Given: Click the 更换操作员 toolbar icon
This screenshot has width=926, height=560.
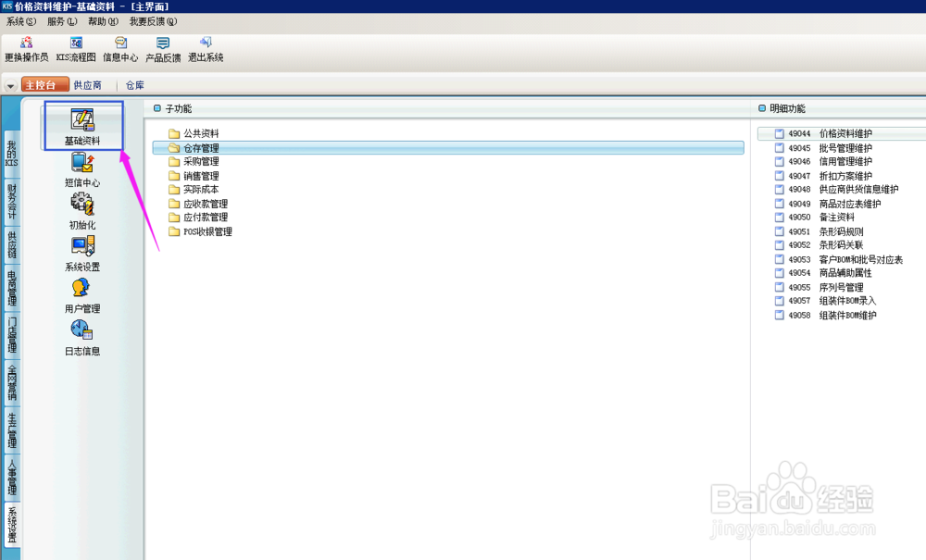Looking at the screenshot, I should (x=27, y=50).
